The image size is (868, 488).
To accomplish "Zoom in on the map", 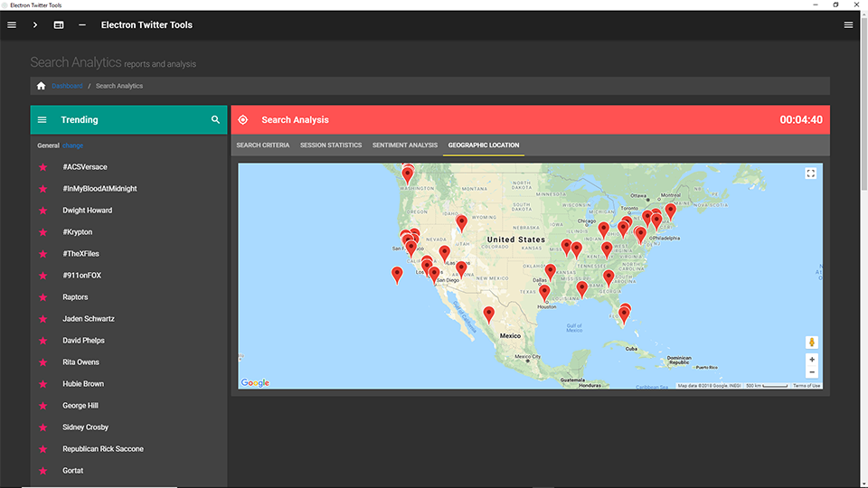I will point(812,360).
